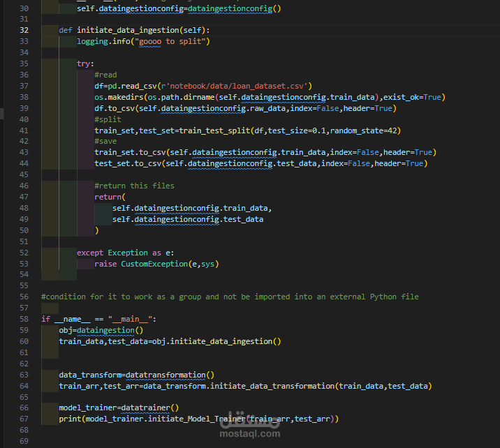Viewport: 500px width, 448px height.
Task: Click line number 44 in the gutter
Action: (24, 163)
